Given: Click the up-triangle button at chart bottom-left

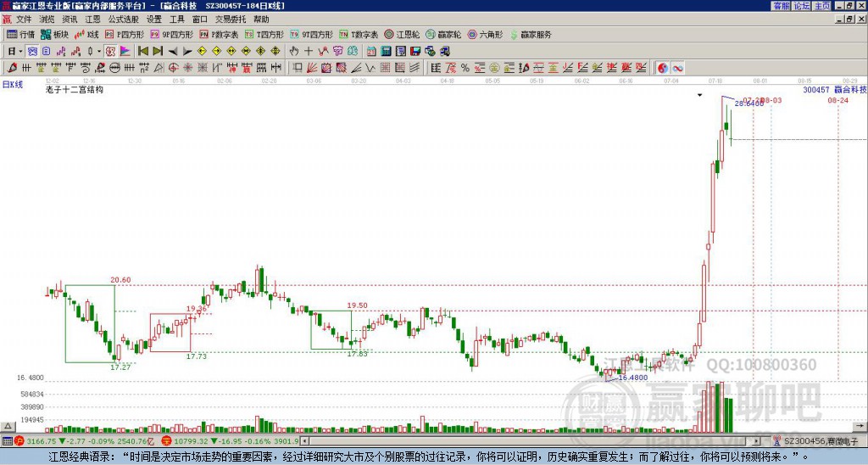Looking at the screenshot, I should click(7, 426).
